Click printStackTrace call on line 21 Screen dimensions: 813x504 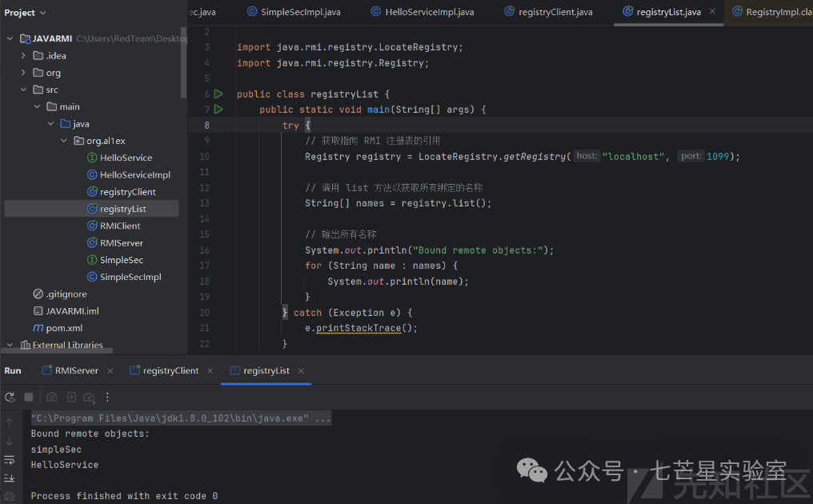(358, 328)
